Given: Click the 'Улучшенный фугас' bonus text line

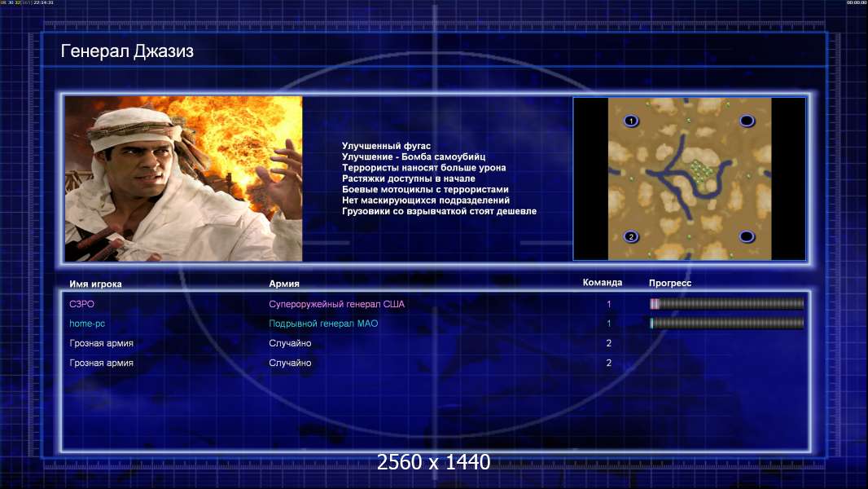Looking at the screenshot, I should click(386, 146).
